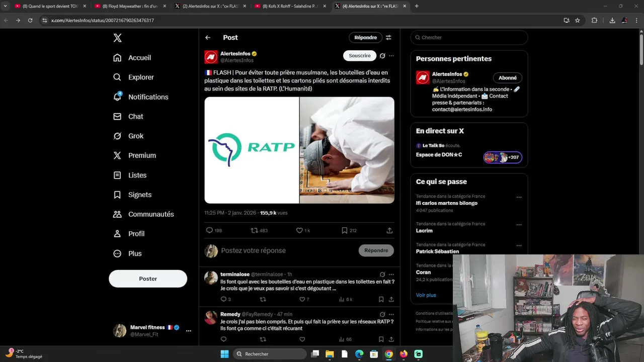The image size is (644, 362).
Task: Open Chrome tab search dropdown arrow
Action: point(5,6)
